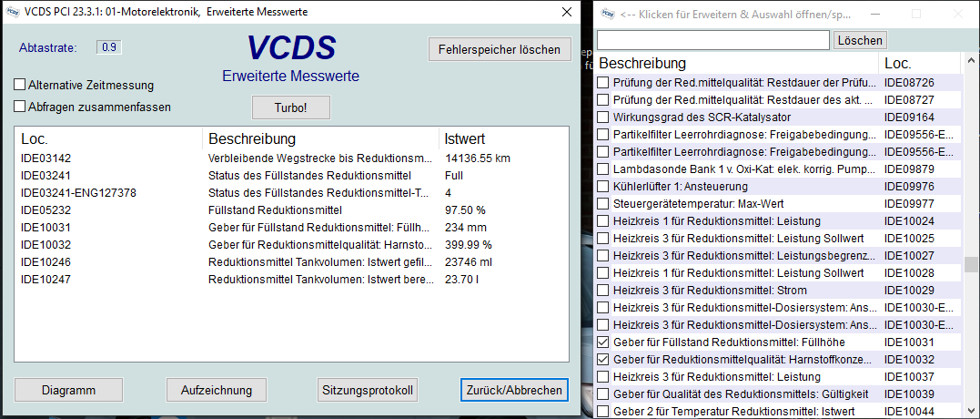The image size is (980, 419).
Task: Click the value 97.50 %
Action: 465,210
